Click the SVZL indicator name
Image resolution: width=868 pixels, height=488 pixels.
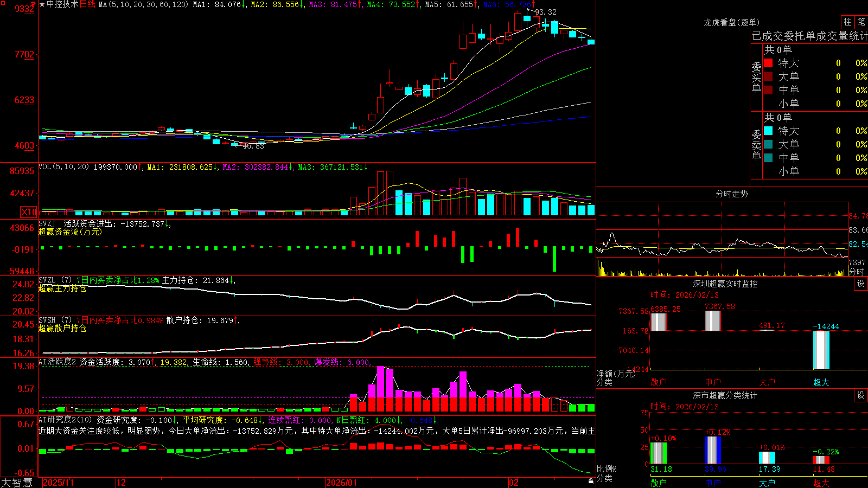point(47,280)
